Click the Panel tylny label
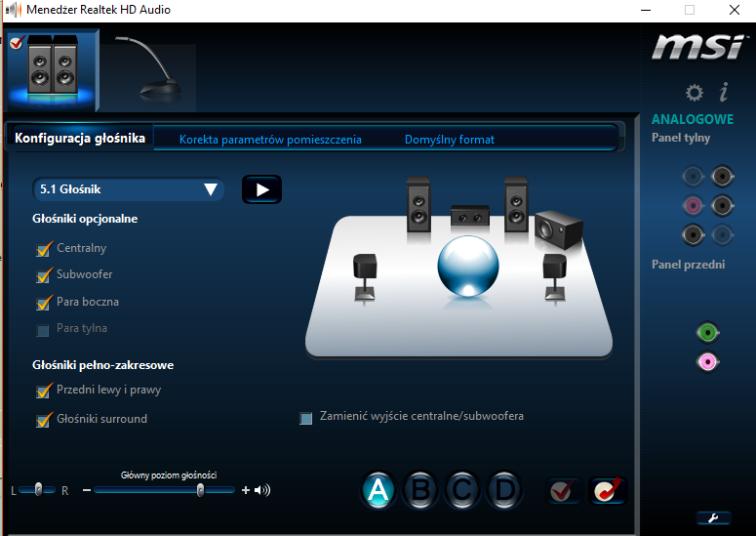 (681, 138)
